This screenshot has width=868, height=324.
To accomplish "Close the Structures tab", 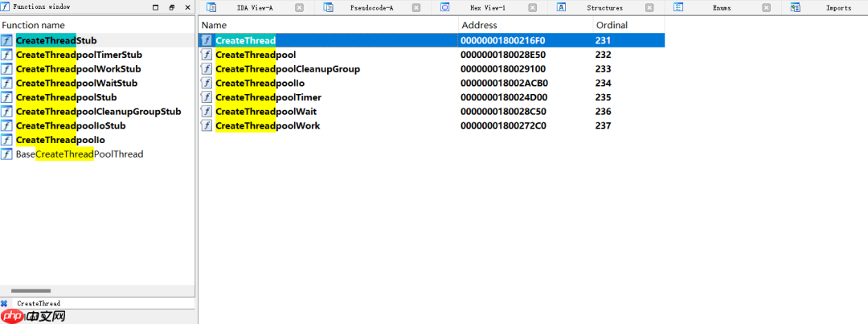I will pos(649,8).
